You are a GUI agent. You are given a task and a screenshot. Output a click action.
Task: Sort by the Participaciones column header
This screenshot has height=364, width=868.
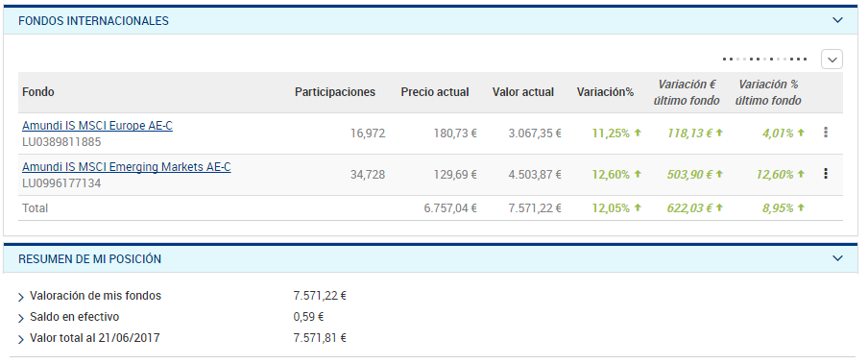(335, 92)
